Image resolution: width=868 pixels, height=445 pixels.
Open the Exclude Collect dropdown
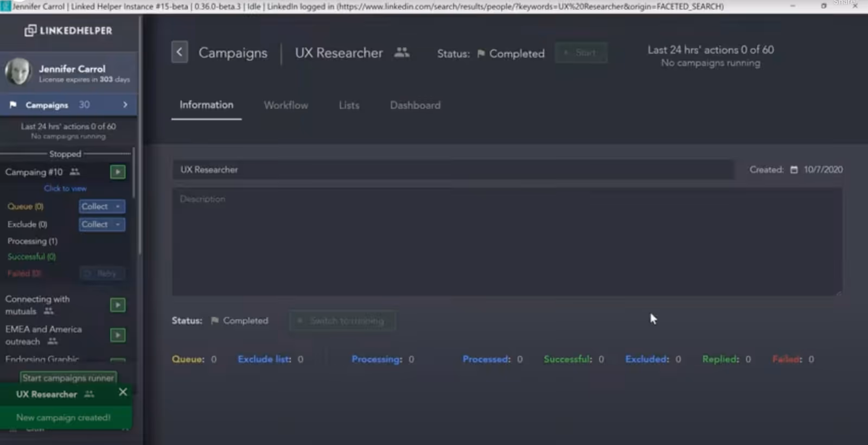click(102, 224)
